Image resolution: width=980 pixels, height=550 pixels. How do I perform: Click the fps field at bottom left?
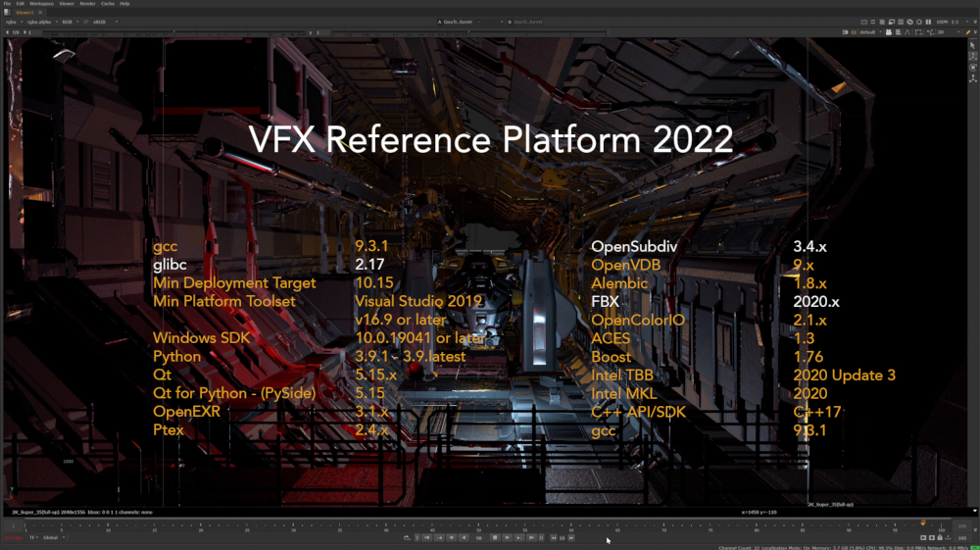click(x=13, y=538)
